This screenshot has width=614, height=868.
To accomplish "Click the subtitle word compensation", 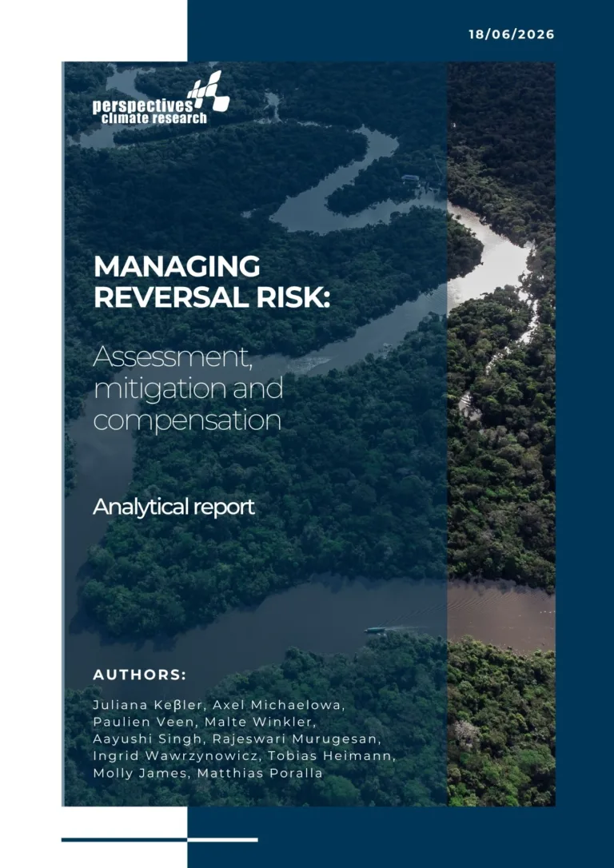I will tap(187, 421).
